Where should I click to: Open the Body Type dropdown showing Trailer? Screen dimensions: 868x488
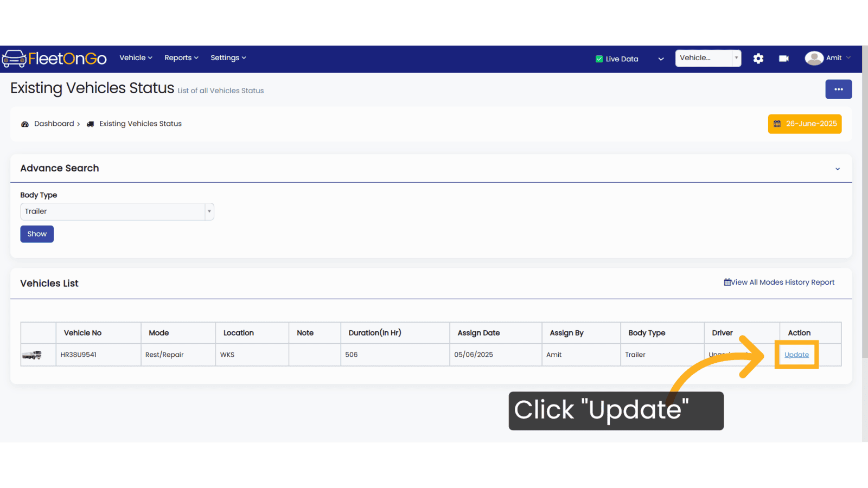pos(117,211)
